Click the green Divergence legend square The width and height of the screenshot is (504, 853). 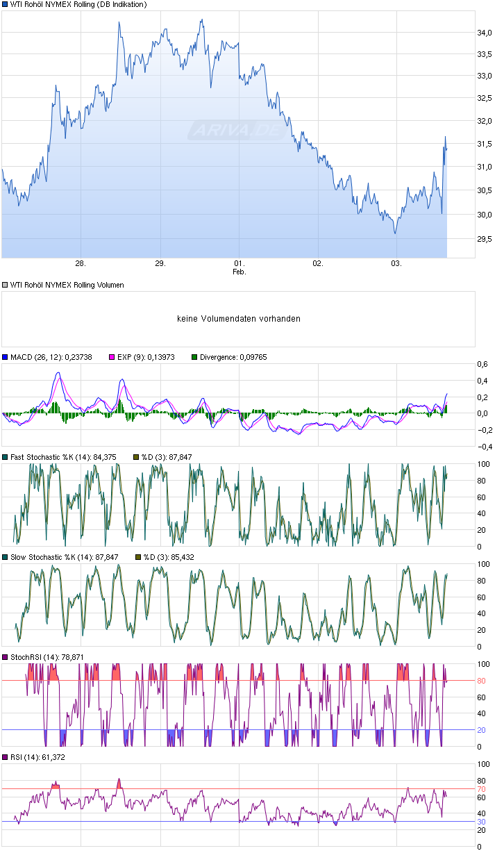click(194, 357)
